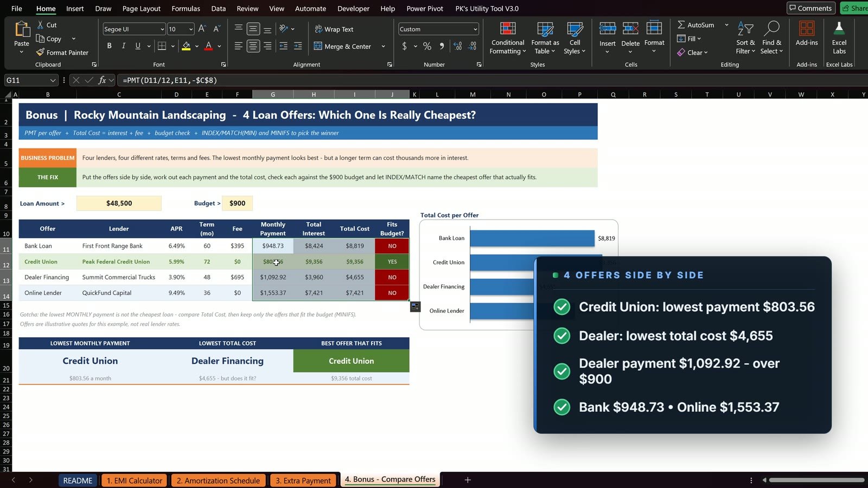Apply the red font color button
The image size is (868, 488).
point(208,46)
